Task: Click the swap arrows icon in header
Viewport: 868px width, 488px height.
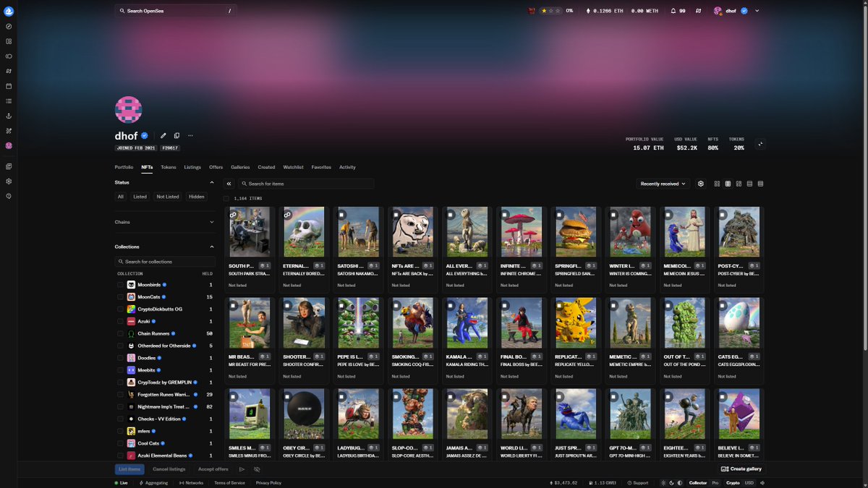Action: pos(699,11)
